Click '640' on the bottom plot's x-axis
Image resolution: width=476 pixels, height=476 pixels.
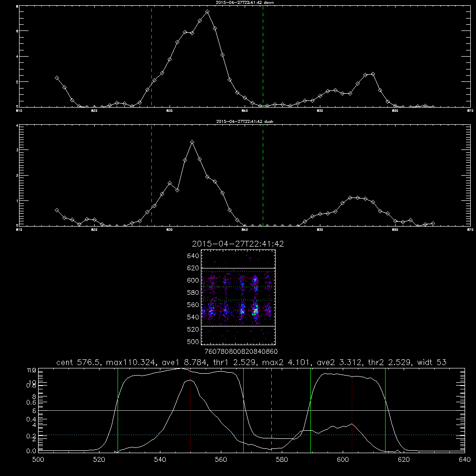click(x=465, y=460)
